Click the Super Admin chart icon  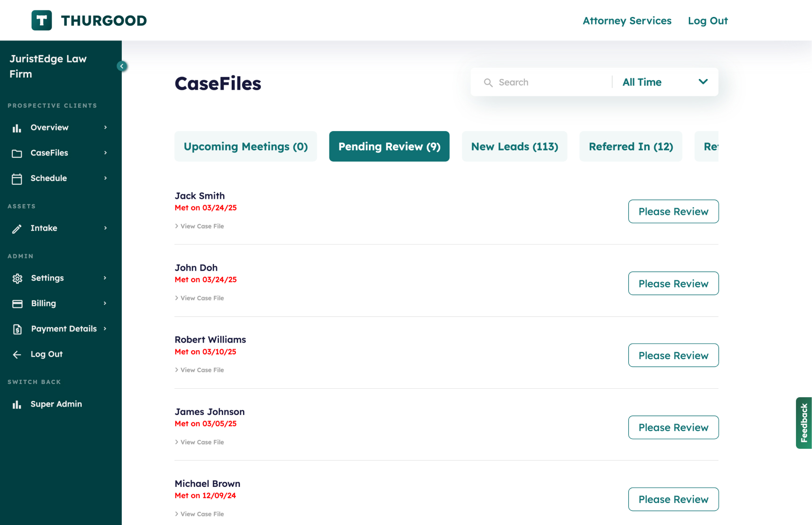[x=17, y=404]
